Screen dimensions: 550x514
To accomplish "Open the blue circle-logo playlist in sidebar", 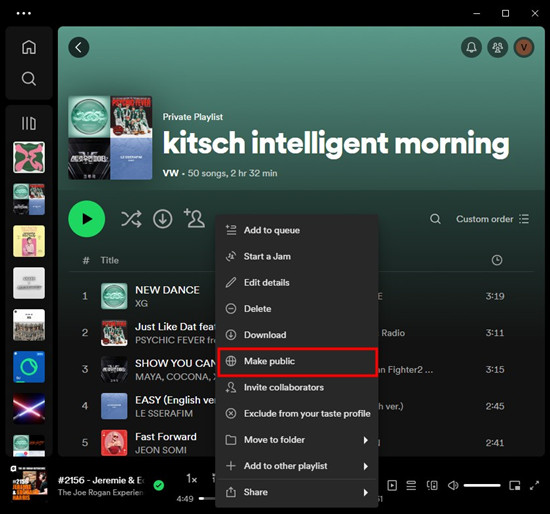I will 29,367.
